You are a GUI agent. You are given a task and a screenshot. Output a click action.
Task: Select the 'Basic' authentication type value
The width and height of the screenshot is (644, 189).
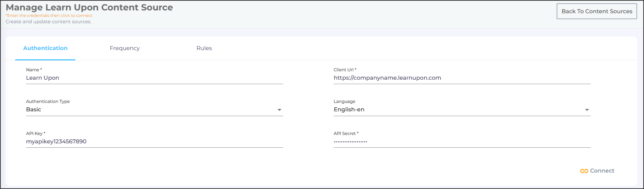tap(34, 110)
